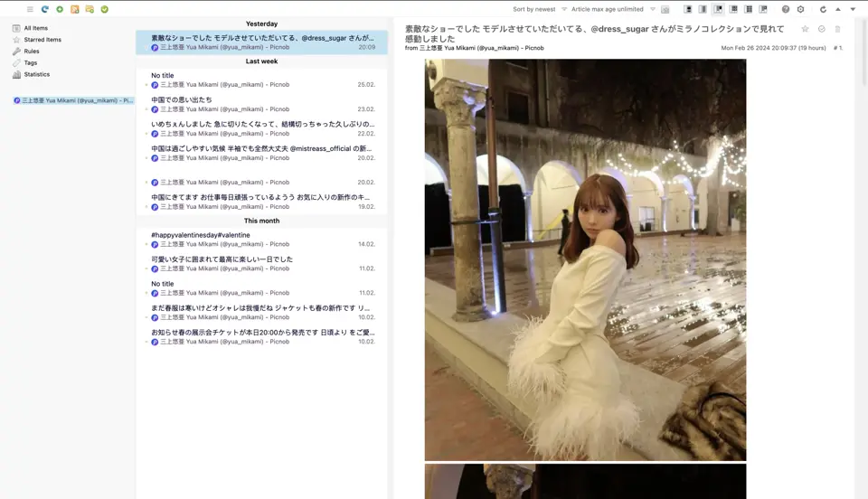Click the green checkmark mark-all-read icon
The height and width of the screenshot is (499, 868).
(105, 9)
